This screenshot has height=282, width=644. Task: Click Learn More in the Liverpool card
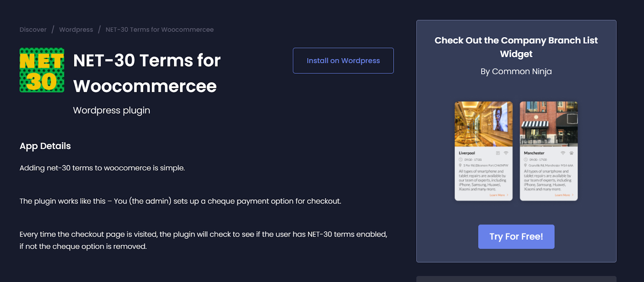[499, 195]
